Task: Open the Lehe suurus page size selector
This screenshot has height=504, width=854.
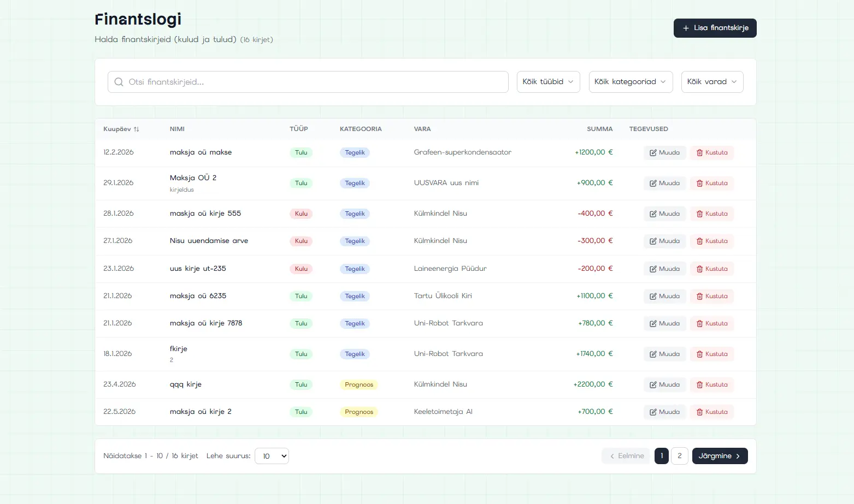Action: [x=272, y=456]
